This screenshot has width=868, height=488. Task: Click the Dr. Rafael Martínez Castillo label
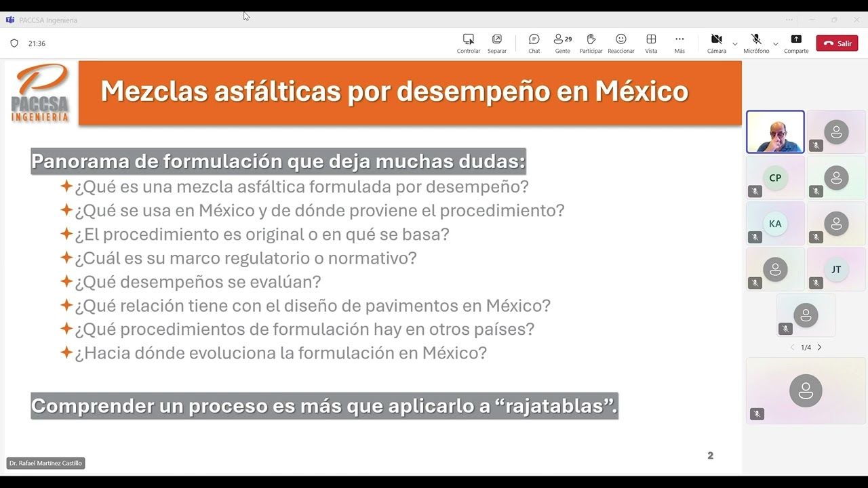pyautogui.click(x=45, y=464)
